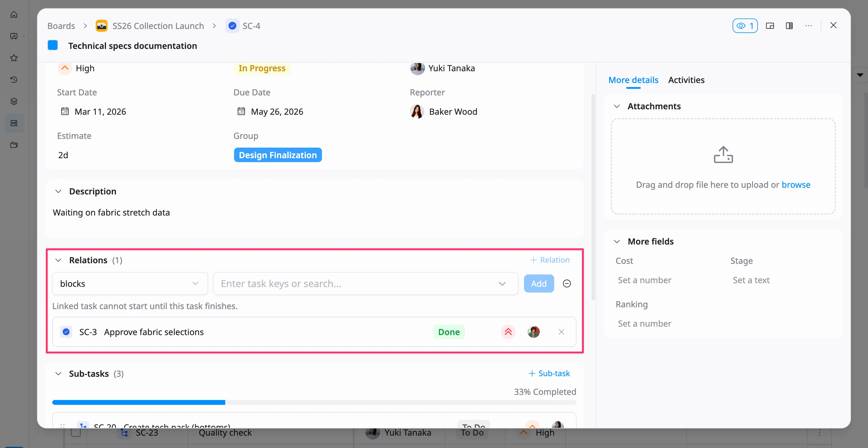Click the blue task color square

click(x=53, y=46)
